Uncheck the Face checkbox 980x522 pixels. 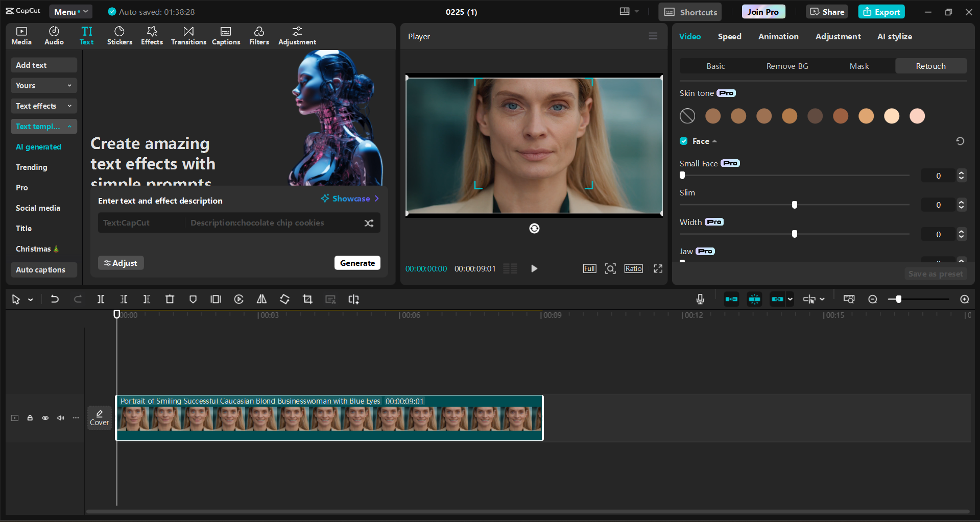tap(684, 141)
